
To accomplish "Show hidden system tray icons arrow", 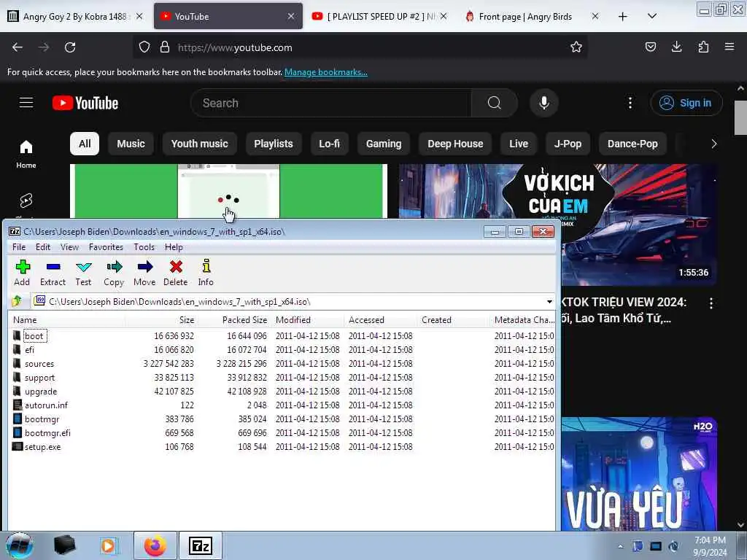I will tap(620, 546).
